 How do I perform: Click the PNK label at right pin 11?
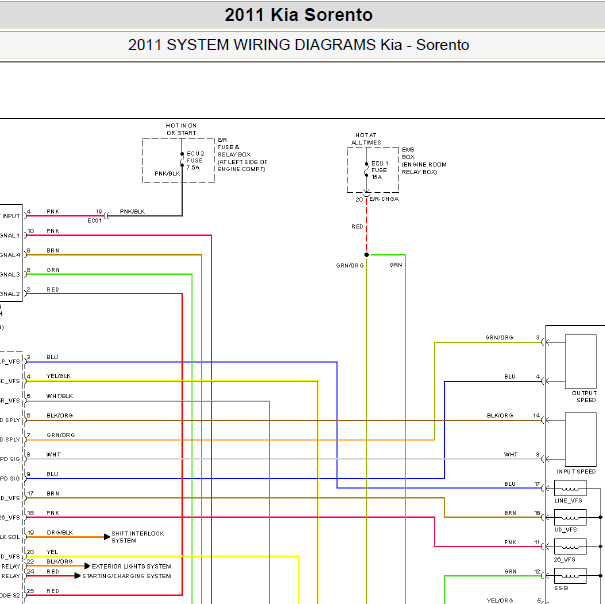tap(510, 542)
